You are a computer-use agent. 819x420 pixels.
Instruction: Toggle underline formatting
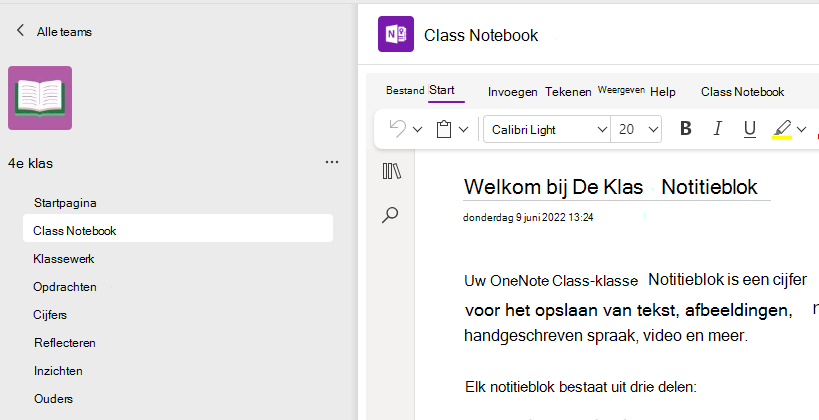pyautogui.click(x=750, y=129)
